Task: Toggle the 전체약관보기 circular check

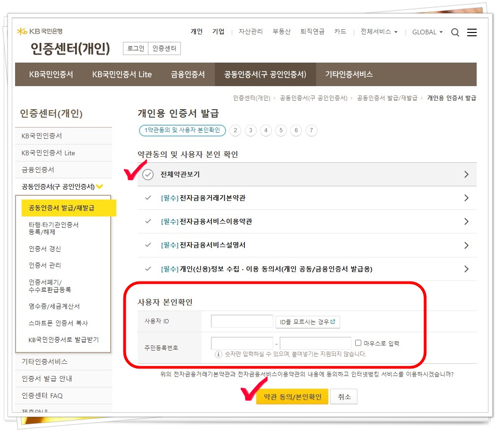Action: point(148,175)
